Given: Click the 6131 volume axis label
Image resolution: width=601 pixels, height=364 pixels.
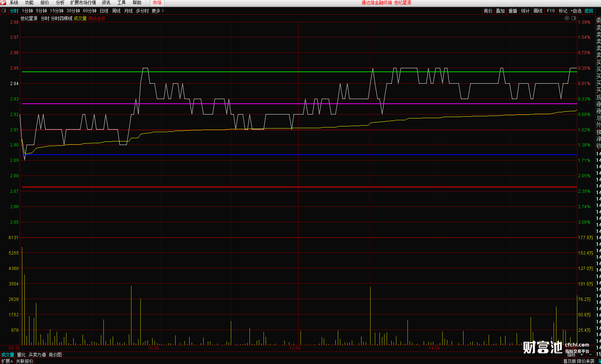Looking at the screenshot, I should click(14, 238).
